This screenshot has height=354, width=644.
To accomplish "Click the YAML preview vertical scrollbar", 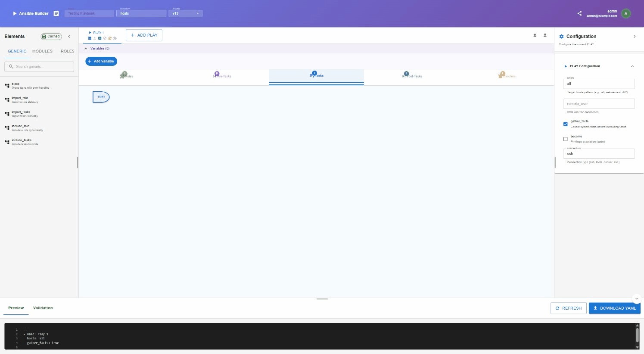I will [x=637, y=335].
